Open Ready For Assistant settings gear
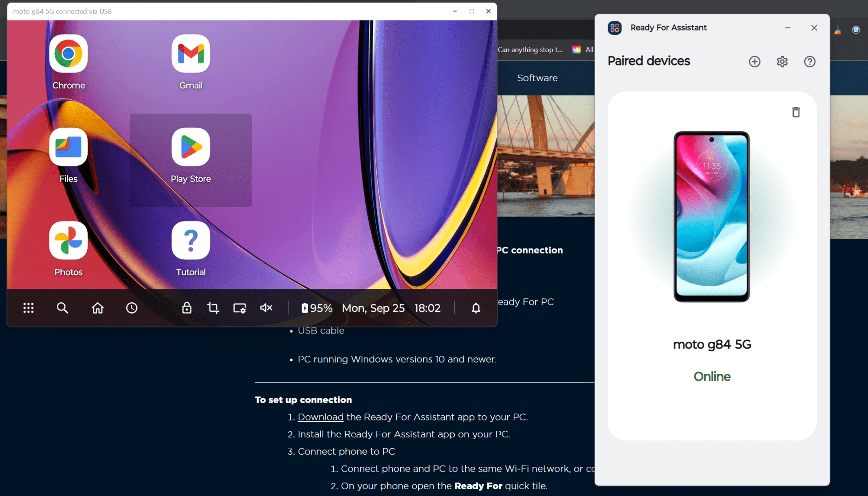 782,62
